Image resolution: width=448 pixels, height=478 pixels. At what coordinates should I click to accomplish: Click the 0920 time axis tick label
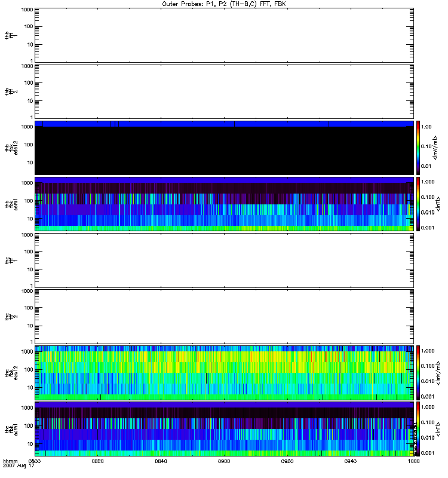pos(288,461)
